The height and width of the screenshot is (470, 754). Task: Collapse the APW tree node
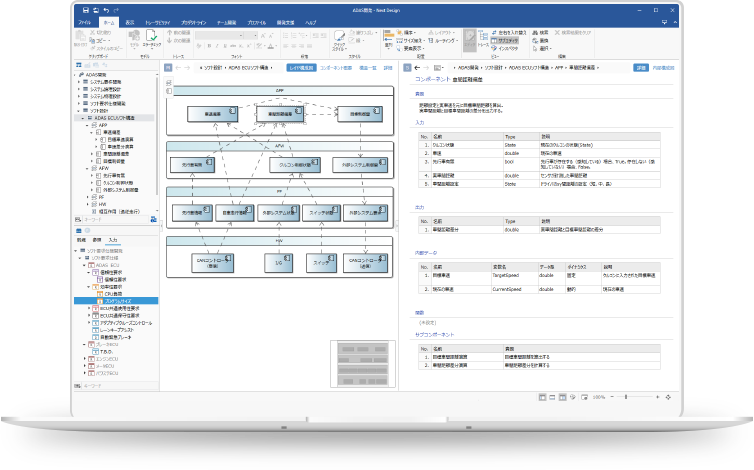coord(88,168)
